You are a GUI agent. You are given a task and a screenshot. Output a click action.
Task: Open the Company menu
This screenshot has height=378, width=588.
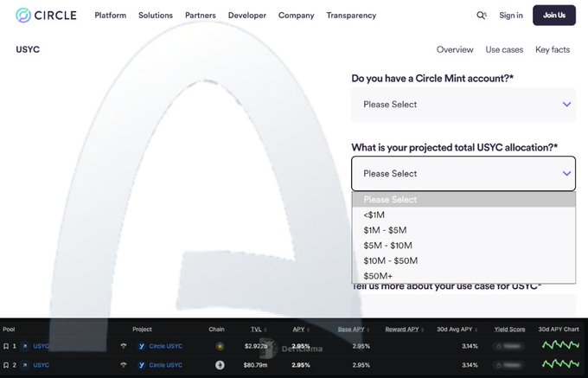(x=297, y=16)
